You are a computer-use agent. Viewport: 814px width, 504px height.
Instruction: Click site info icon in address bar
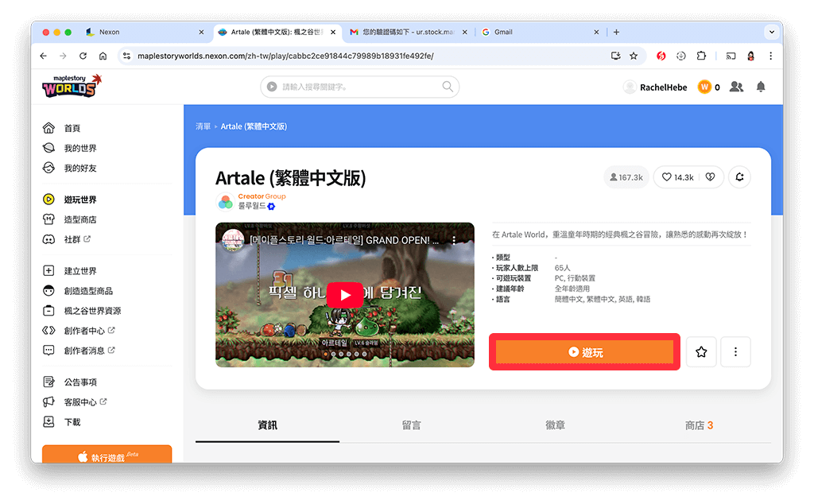126,56
